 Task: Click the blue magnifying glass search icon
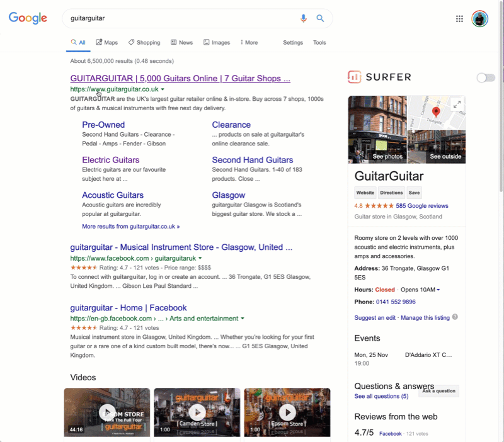pos(320,19)
